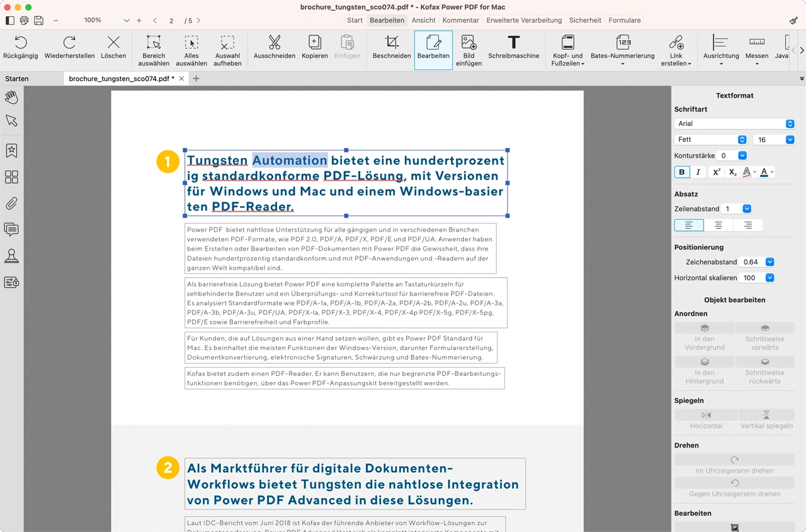806x532 pixels.
Task: Close the brochure_tungsten_sco074.pdf tab
Action: (181, 79)
